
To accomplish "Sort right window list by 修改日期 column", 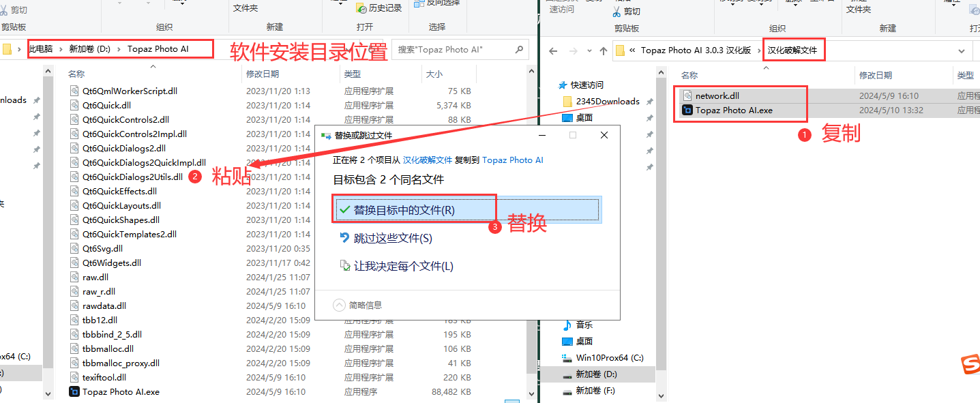I will (876, 75).
